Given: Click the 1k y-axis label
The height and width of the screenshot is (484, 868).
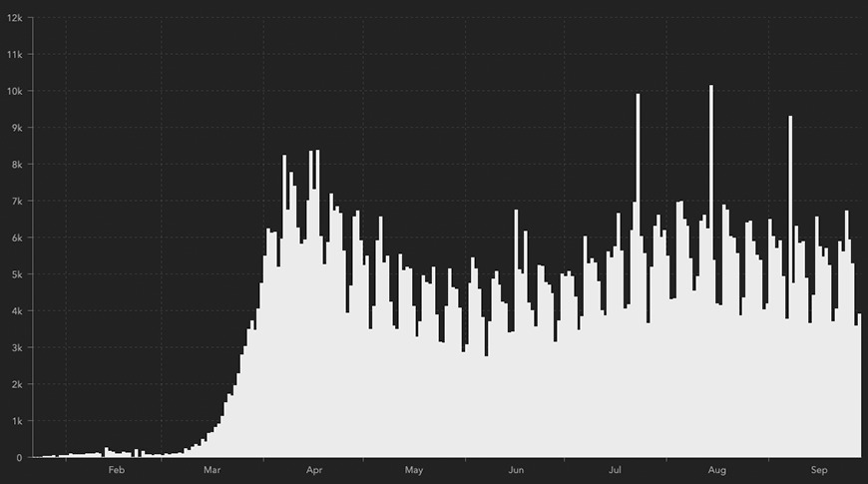Looking at the screenshot, I should pyautogui.click(x=17, y=421).
